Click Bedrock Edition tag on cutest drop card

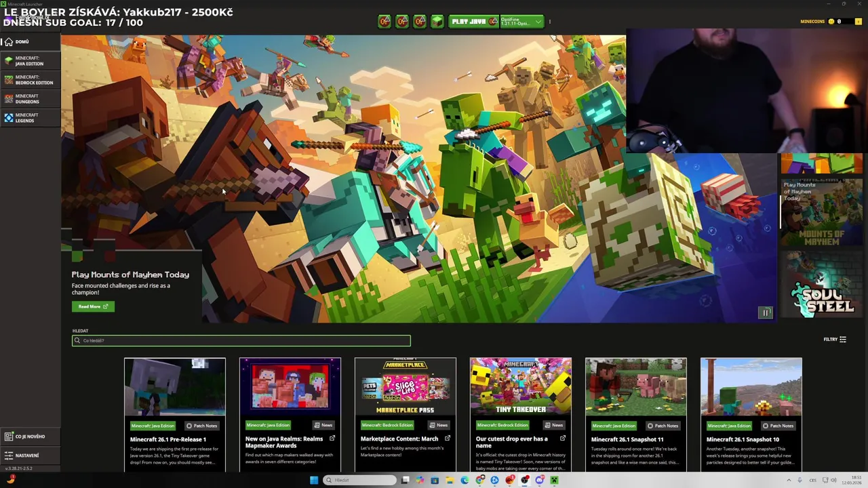click(x=502, y=425)
